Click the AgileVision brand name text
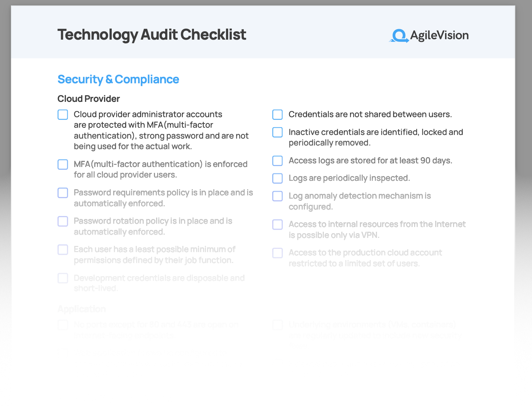The image size is (532, 406). (x=439, y=35)
